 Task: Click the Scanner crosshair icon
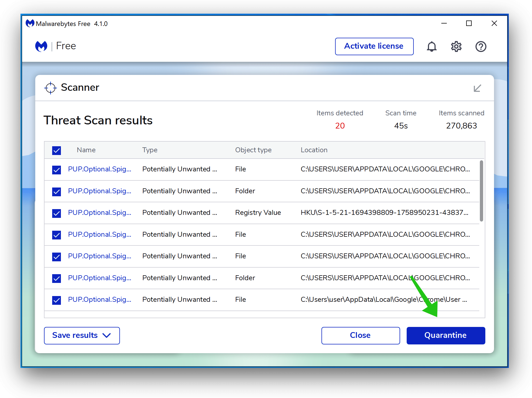point(51,88)
